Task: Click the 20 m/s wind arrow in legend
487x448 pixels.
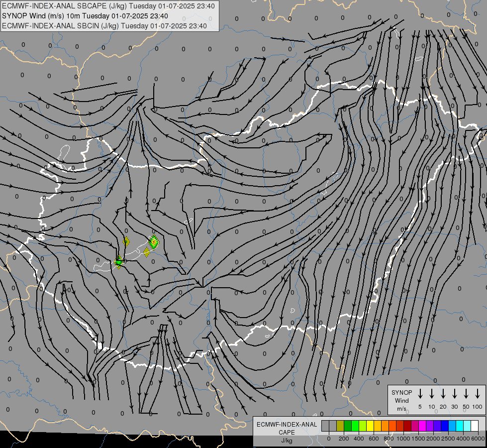Action: (443, 394)
